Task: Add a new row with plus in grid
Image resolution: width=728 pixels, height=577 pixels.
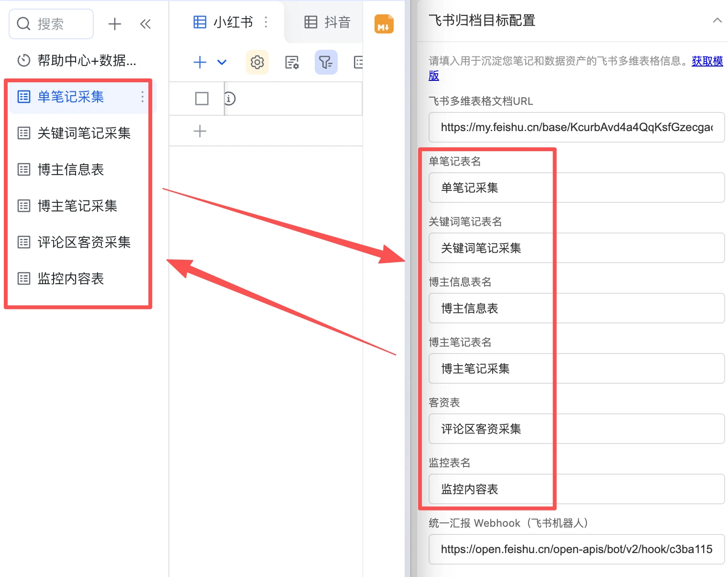Action: pos(200,131)
